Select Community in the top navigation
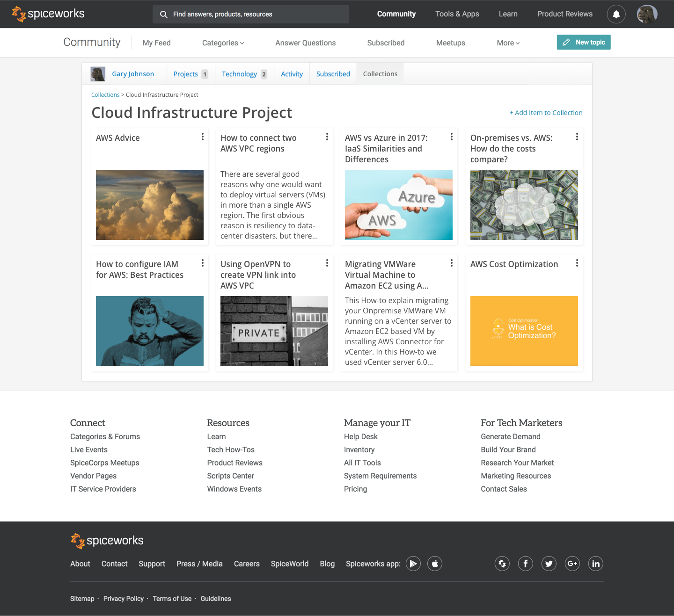This screenshot has width=674, height=616. [x=396, y=14]
